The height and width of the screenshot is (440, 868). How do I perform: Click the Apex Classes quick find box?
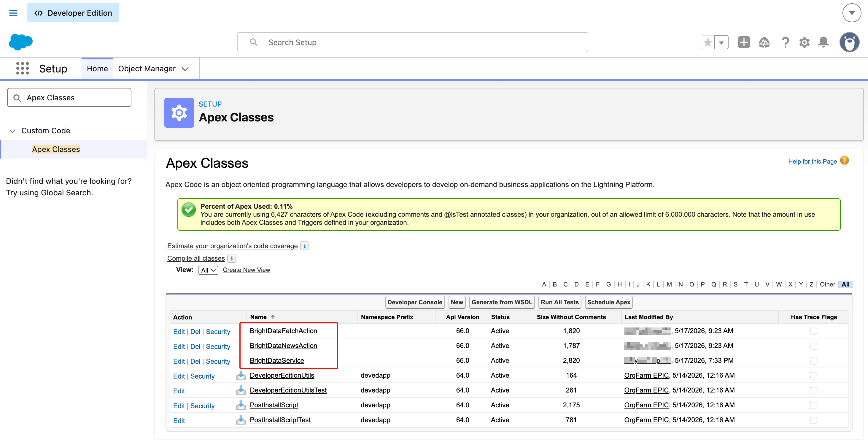(x=69, y=97)
